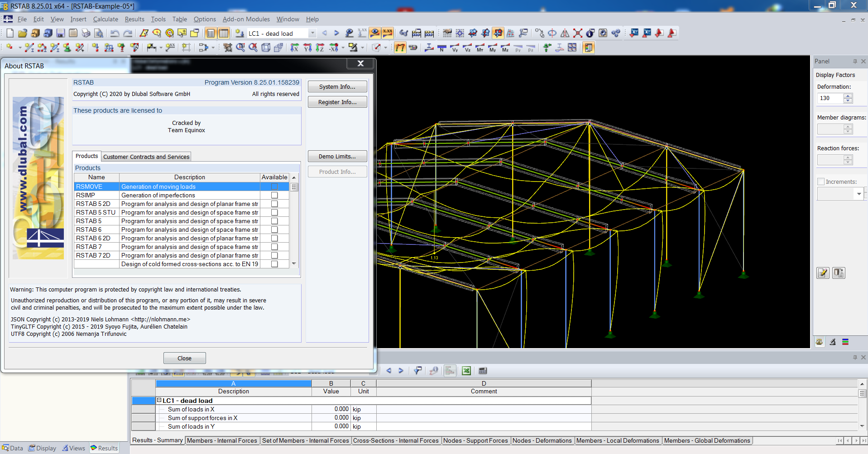The height and width of the screenshot is (454, 868).
Task: Show axial force N diagram
Action: coord(442,48)
